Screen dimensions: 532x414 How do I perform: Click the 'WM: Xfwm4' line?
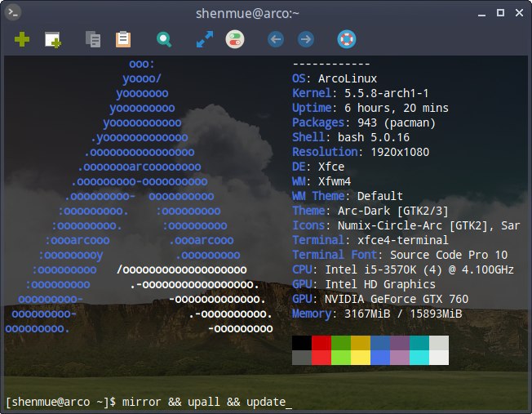click(x=321, y=181)
